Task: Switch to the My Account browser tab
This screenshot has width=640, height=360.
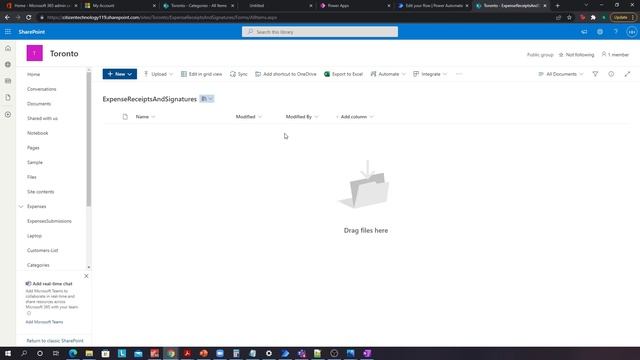Action: point(119,6)
